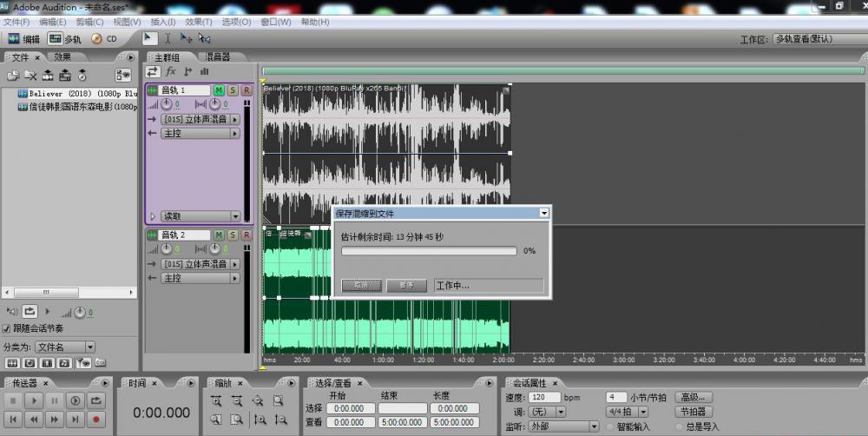Open Track 1 automation 读取 dropdown
Image resolution: width=868 pixels, height=436 pixels.
click(201, 216)
